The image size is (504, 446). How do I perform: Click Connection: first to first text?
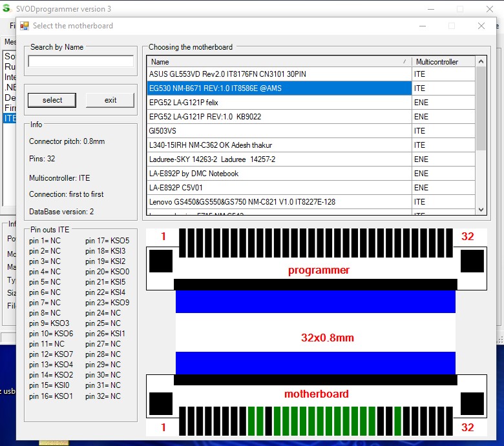pos(66,194)
